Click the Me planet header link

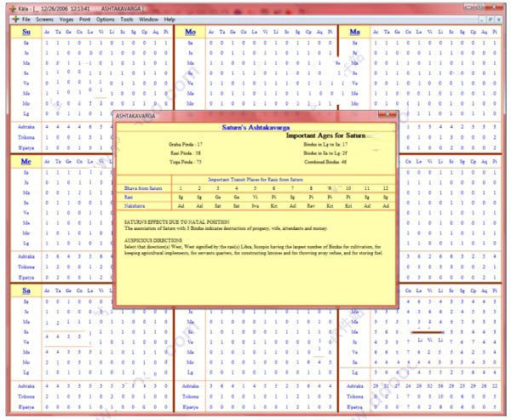click(26, 161)
